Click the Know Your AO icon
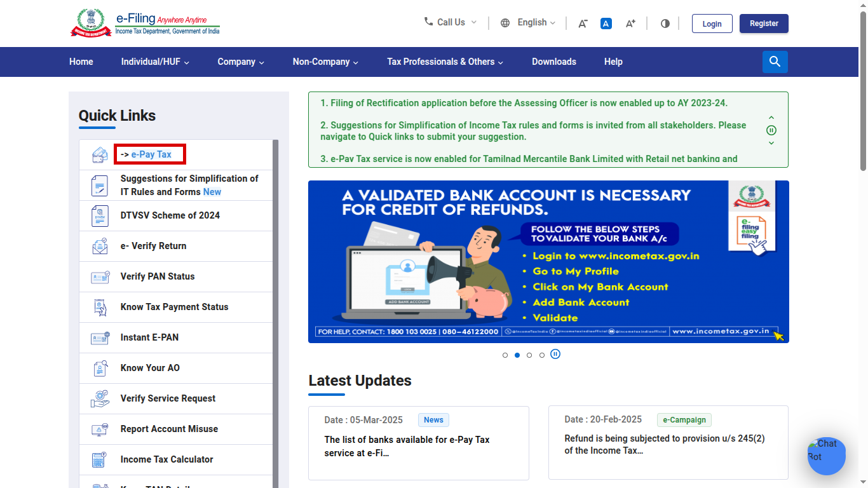868x488 pixels. 100,368
